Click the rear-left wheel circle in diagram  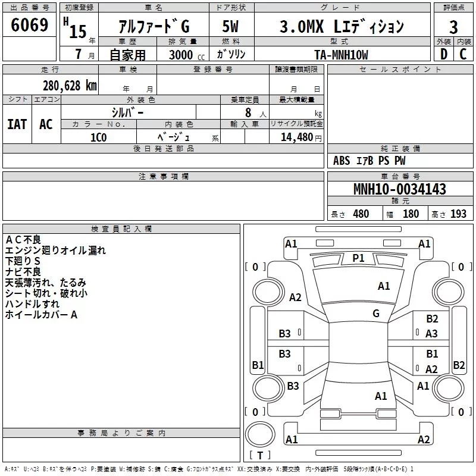click(268, 388)
